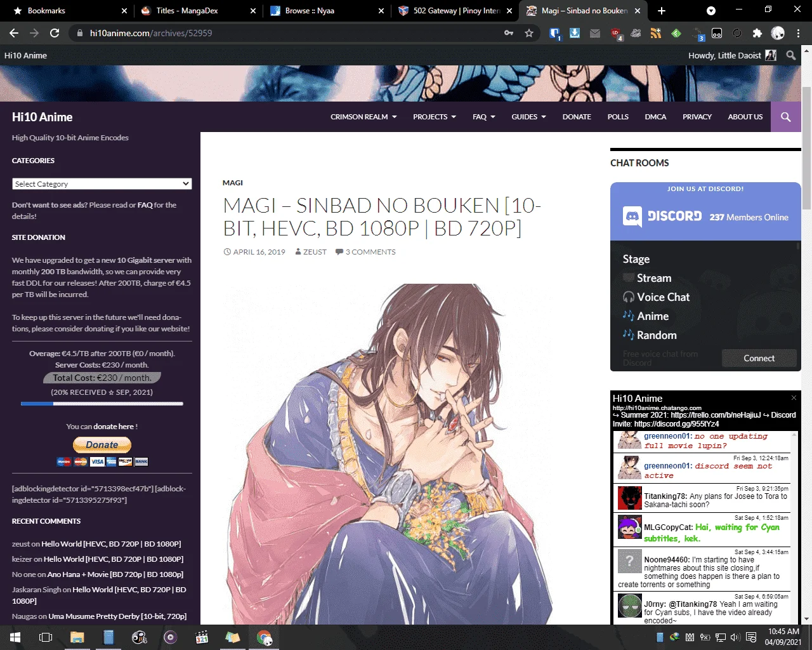Open the FAQ link in sidebar
Image resolution: width=812 pixels, height=650 pixels.
pos(145,205)
